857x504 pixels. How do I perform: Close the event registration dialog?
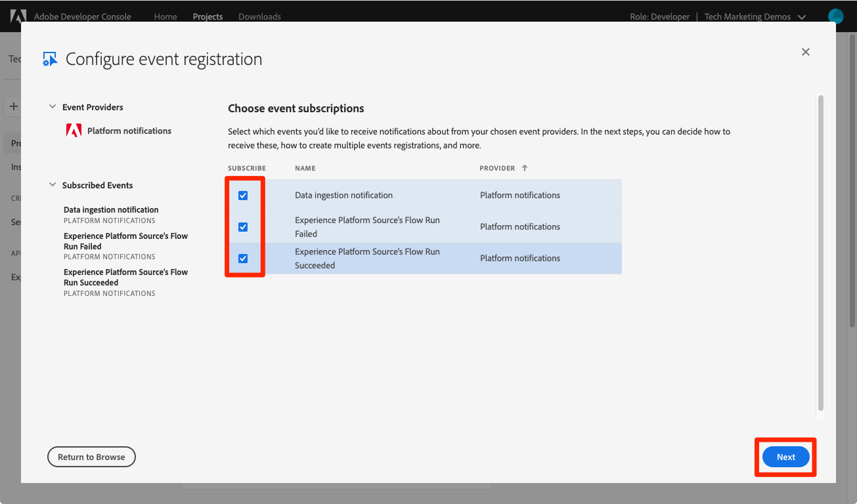[806, 52]
